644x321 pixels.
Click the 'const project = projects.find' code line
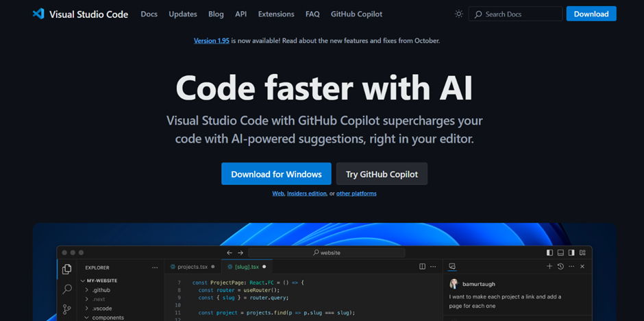(276, 313)
